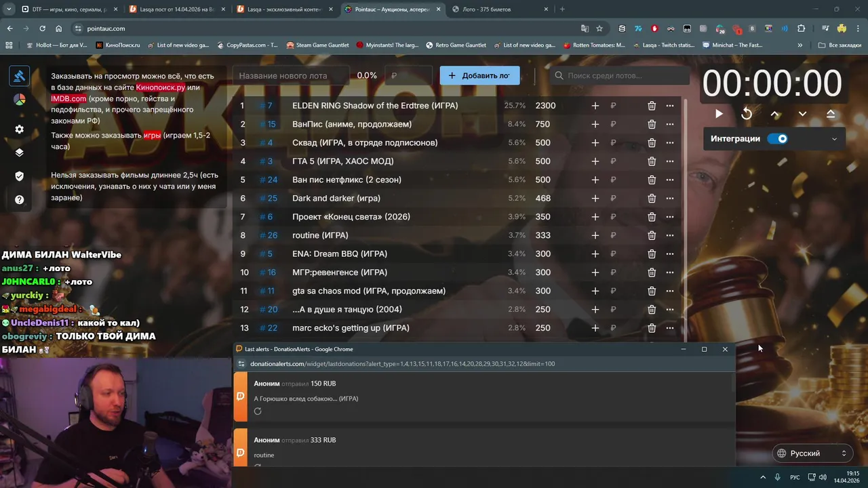Open the layers icon in Pointauc sidebar
This screenshot has height=488, width=868.
click(19, 152)
